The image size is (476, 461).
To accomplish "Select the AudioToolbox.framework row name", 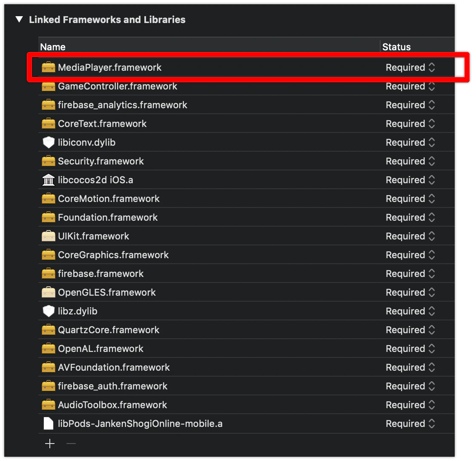I will pyautogui.click(x=113, y=405).
